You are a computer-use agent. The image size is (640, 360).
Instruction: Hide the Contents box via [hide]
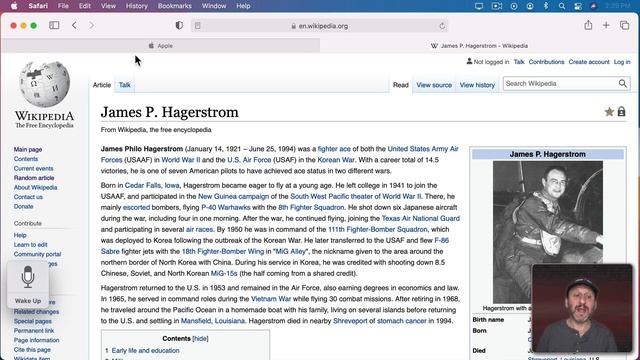click(200, 338)
